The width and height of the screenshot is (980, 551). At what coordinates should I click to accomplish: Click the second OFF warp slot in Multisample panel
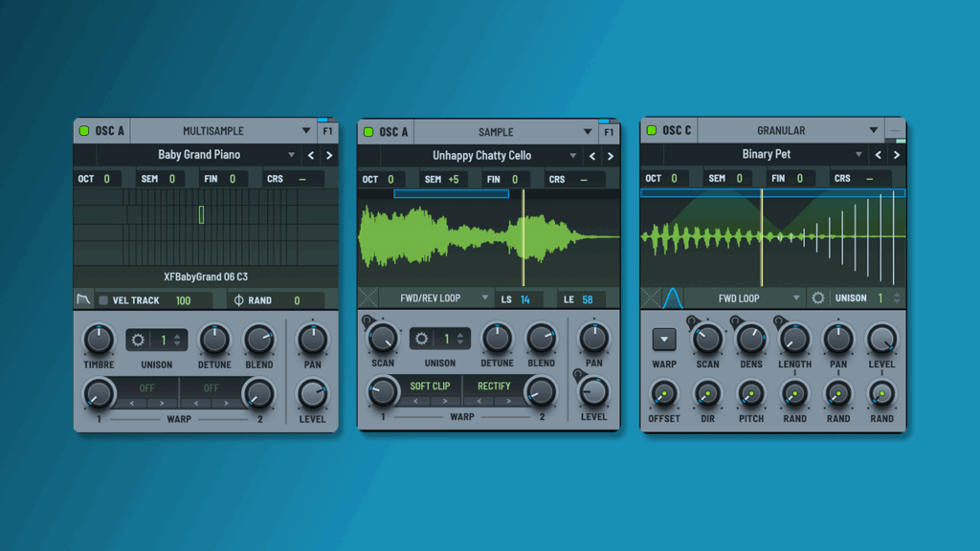(x=212, y=388)
